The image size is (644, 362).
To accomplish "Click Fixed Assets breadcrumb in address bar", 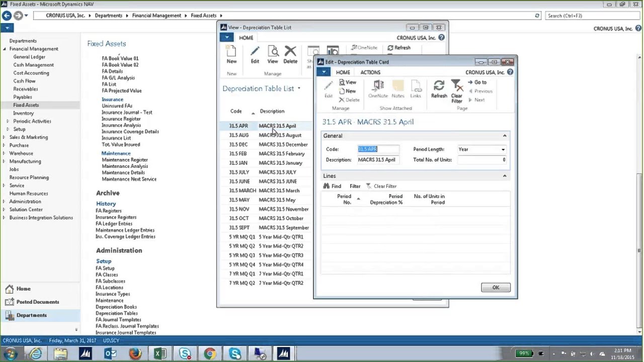I will [203, 16].
